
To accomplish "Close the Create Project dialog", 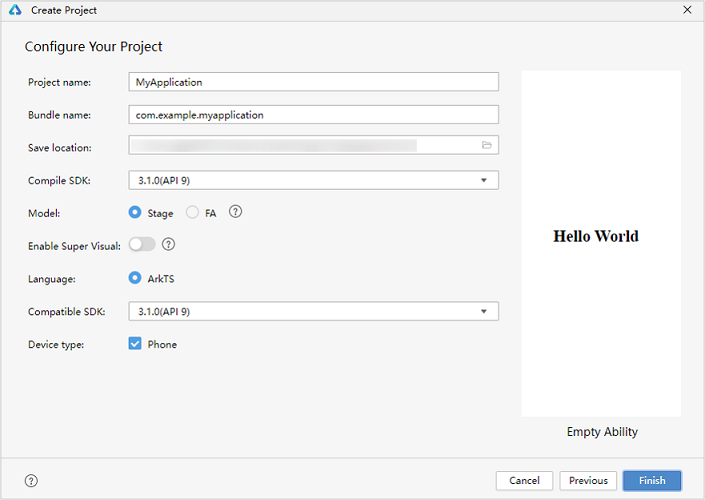I will [x=687, y=10].
